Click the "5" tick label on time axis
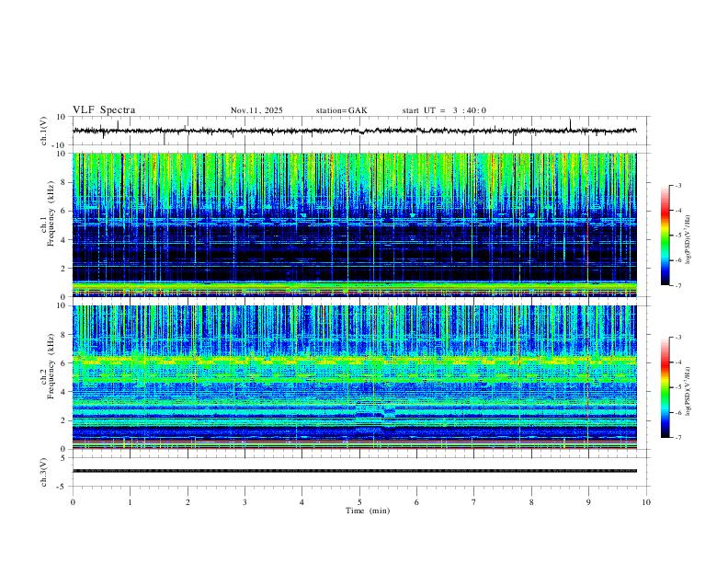The height and width of the screenshot is (563, 728). 359,502
